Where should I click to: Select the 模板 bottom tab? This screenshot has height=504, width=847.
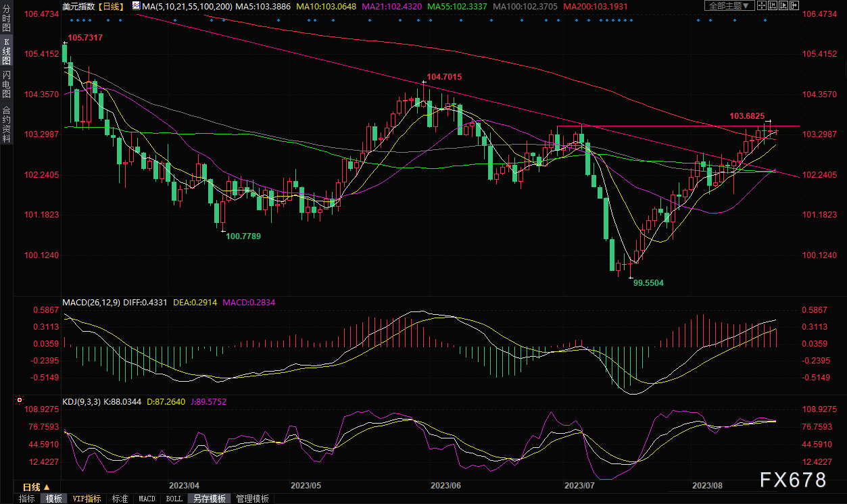[x=55, y=499]
